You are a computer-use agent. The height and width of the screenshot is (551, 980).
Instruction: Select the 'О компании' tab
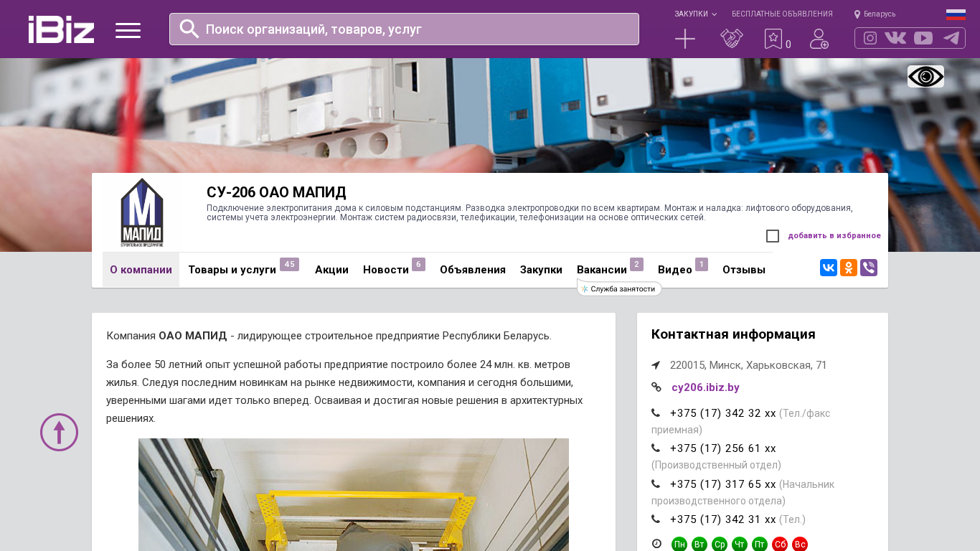click(141, 270)
